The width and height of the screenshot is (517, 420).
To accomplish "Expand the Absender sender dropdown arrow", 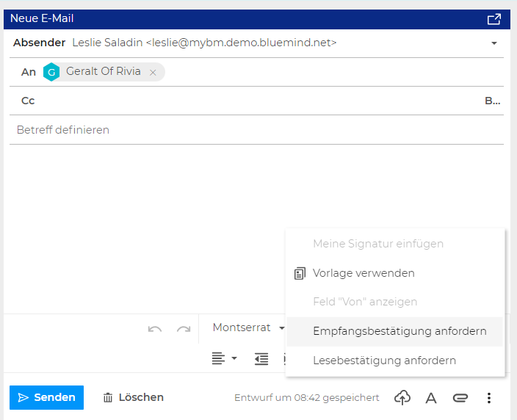I will pos(494,43).
